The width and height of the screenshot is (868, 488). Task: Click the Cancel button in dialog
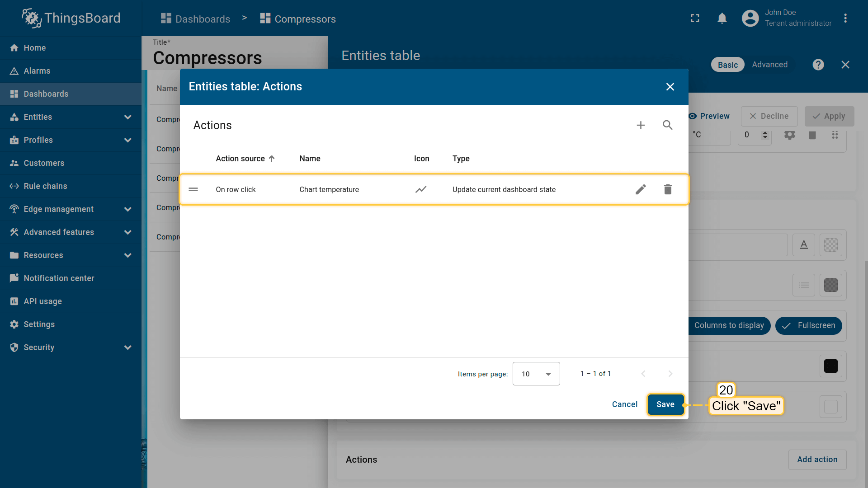pyautogui.click(x=624, y=404)
